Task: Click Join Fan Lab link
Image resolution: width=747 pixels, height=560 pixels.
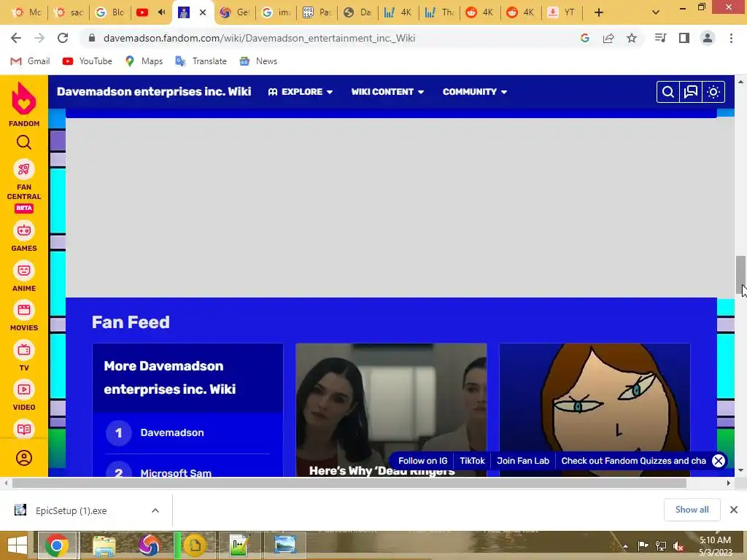Action: (523, 461)
